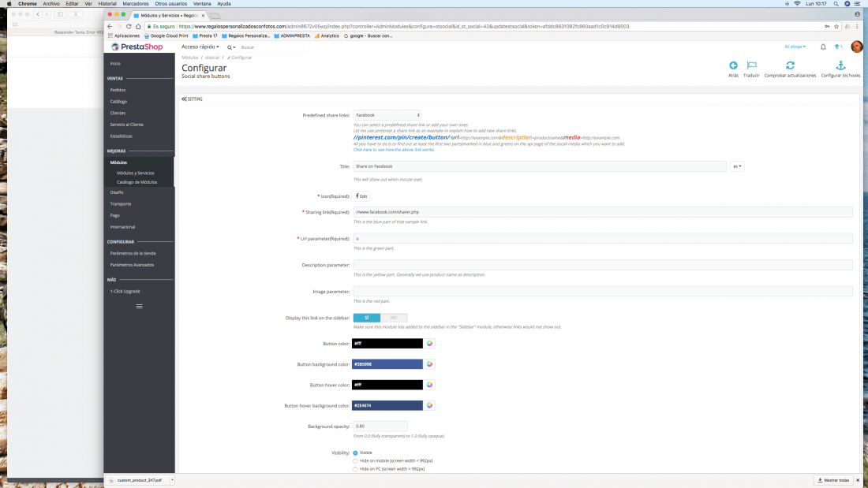Open the es language dropdown for Title
This screenshot has width=868, height=488.
pyautogui.click(x=737, y=166)
